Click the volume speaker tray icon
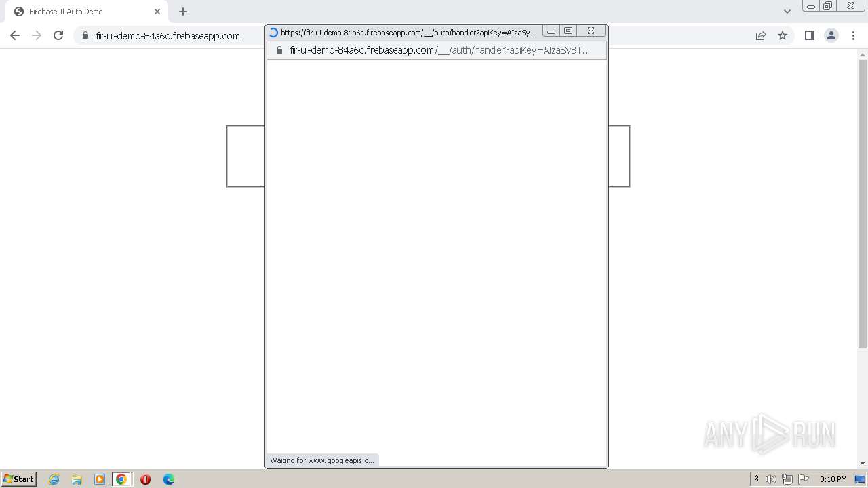Screen dimensions: 868x488 (771, 479)
